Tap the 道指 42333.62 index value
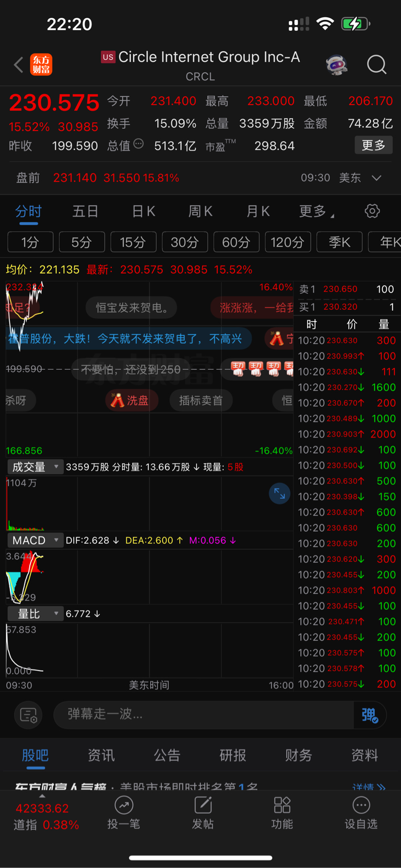The height and width of the screenshot is (868, 401). pyautogui.click(x=42, y=808)
